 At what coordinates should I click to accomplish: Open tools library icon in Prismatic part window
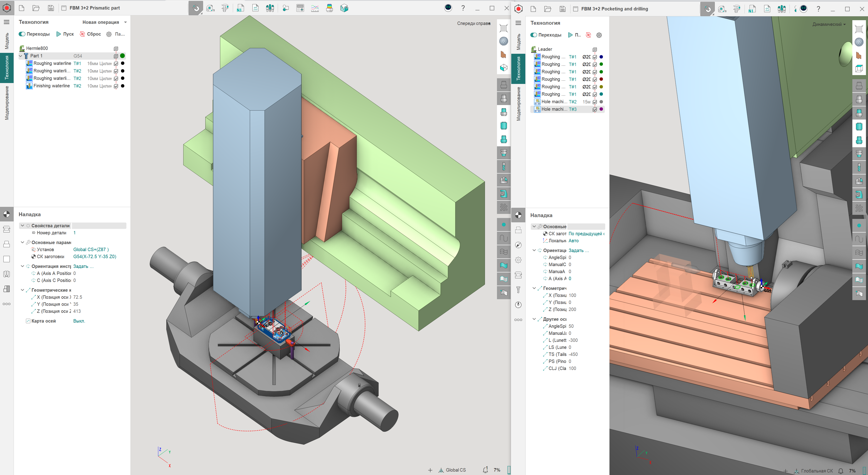coord(270,8)
